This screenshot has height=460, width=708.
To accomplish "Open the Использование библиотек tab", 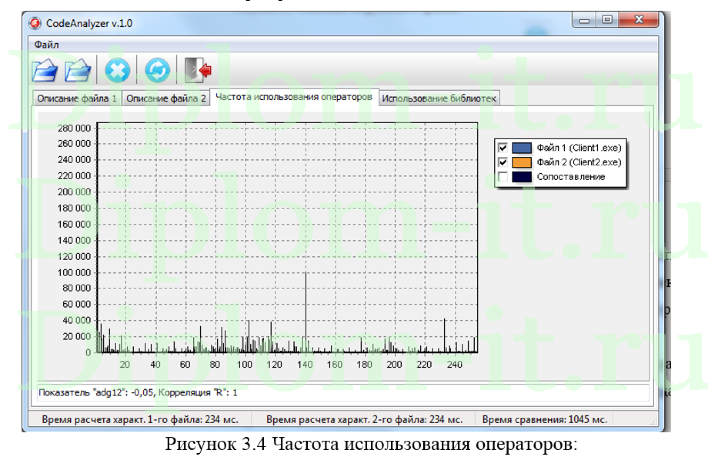I will pos(440,98).
